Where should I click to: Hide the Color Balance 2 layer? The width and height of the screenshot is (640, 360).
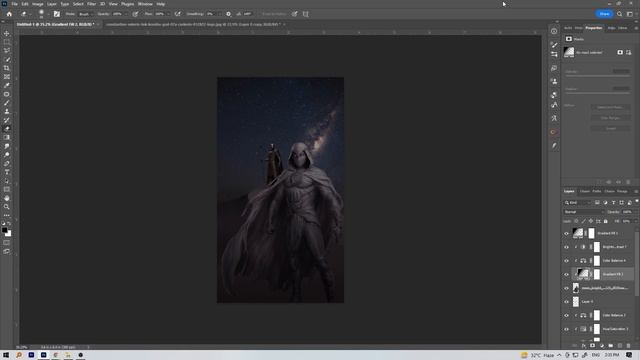click(566, 316)
